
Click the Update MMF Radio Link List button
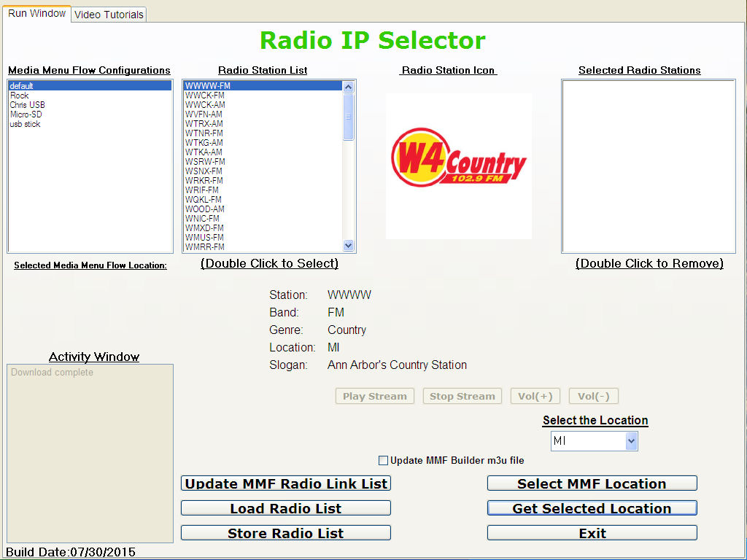point(286,483)
